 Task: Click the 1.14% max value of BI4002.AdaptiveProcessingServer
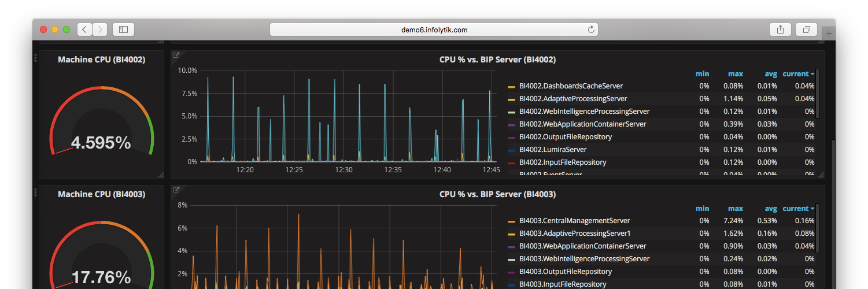pos(734,99)
